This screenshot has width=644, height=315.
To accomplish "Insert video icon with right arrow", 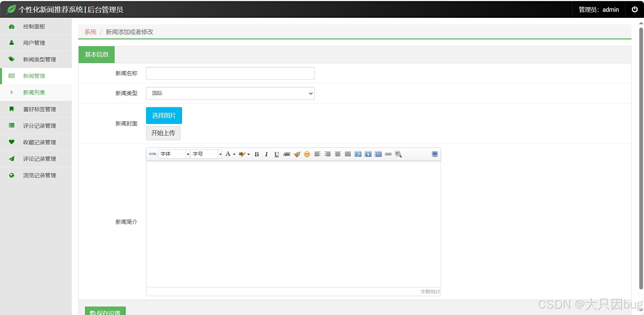I will pyautogui.click(x=358, y=154).
